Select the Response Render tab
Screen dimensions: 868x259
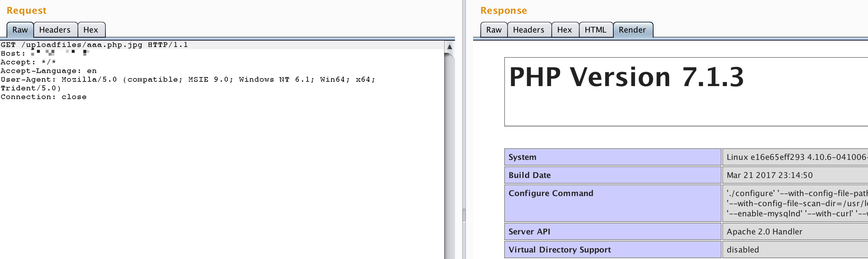click(632, 30)
